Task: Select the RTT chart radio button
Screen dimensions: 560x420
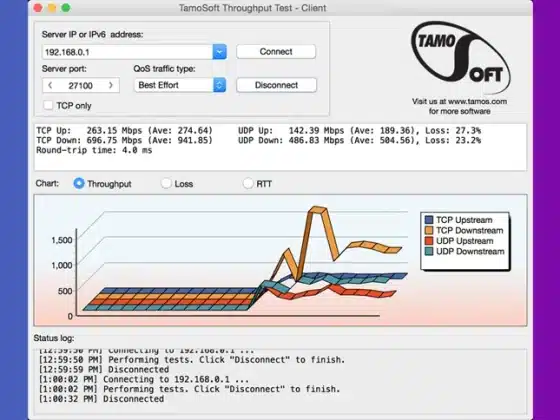Action: point(248,184)
